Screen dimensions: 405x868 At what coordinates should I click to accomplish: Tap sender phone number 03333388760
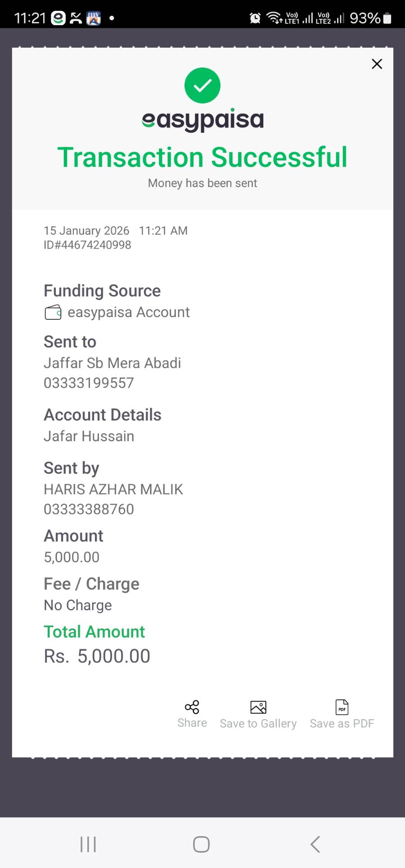tap(89, 510)
